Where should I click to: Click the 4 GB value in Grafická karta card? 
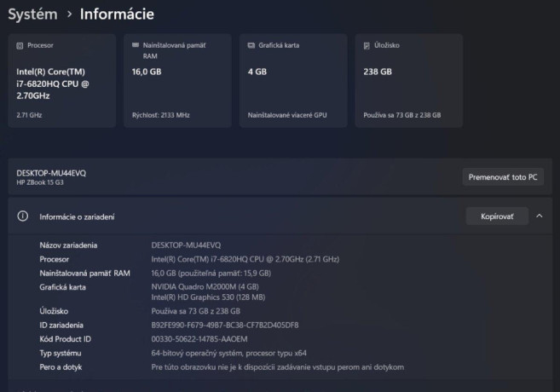(257, 72)
